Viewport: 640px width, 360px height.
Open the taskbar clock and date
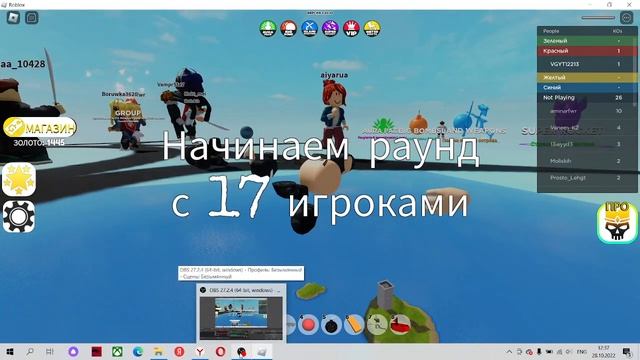604,351
